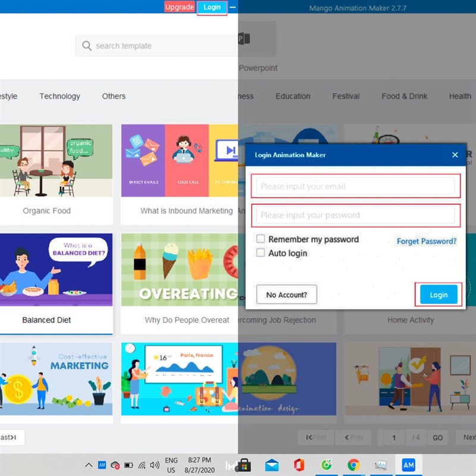
Task: Open the volume speaker tray icon
Action: point(155,465)
